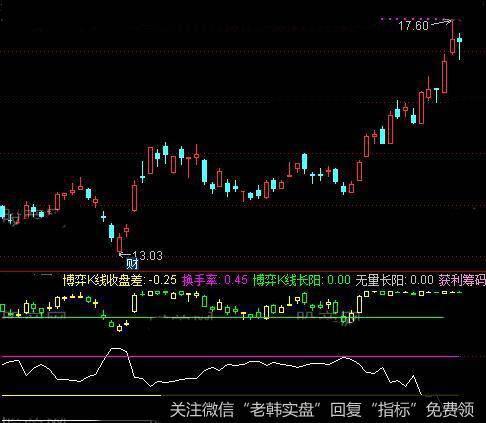Click the blue 财 marker below the chart
The width and height of the screenshot is (486, 423).
[x=132, y=264]
